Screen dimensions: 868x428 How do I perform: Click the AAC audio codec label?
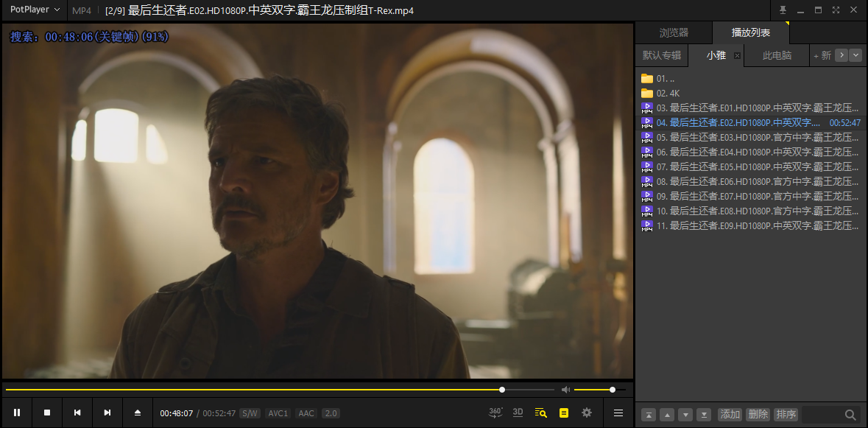point(306,413)
